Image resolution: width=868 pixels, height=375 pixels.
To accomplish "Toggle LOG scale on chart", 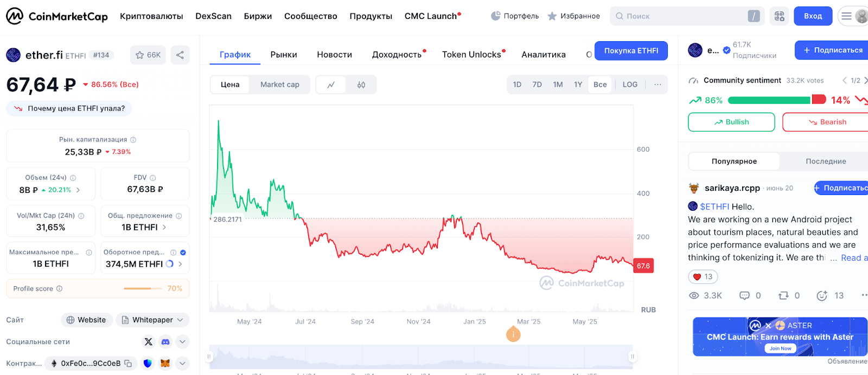I will [x=630, y=85].
